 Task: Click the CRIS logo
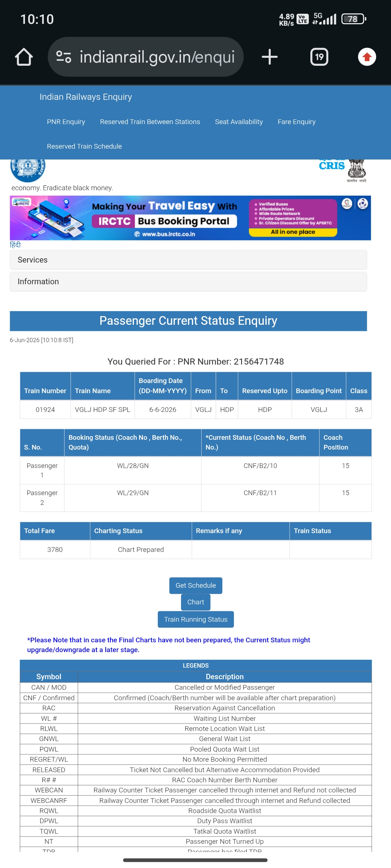(332, 165)
